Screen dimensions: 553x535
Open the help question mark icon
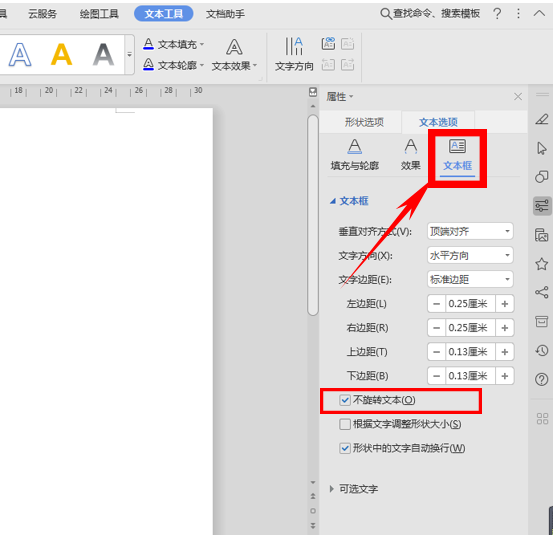pos(497,14)
